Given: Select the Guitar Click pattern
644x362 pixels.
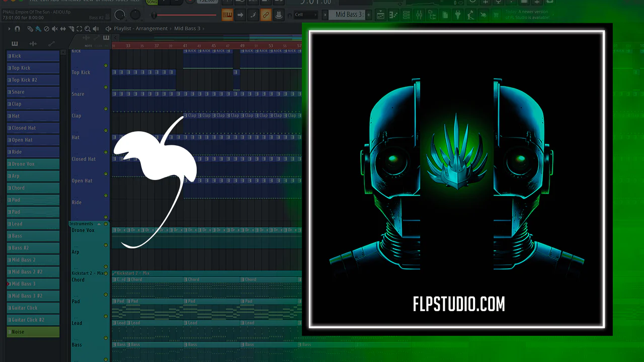Looking at the screenshot, I should (x=33, y=308).
